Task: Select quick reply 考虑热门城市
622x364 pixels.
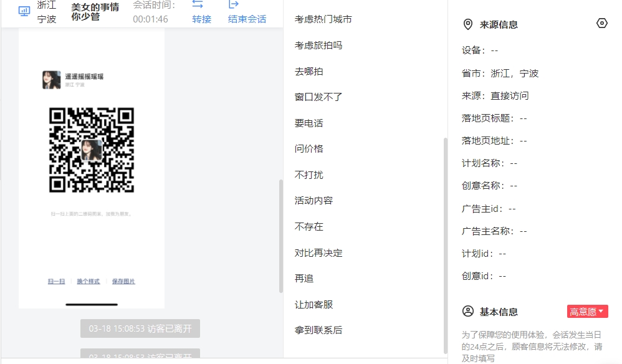Action: tap(323, 19)
